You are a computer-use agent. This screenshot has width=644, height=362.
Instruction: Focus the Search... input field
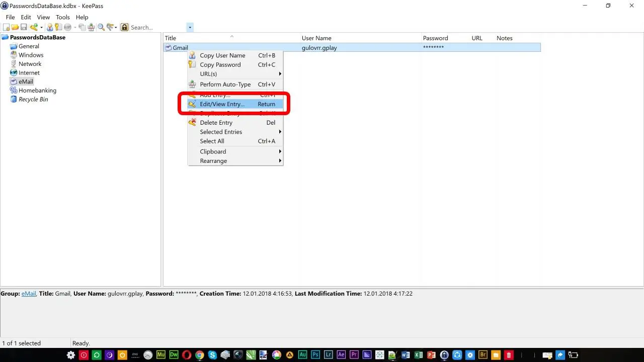tap(158, 28)
